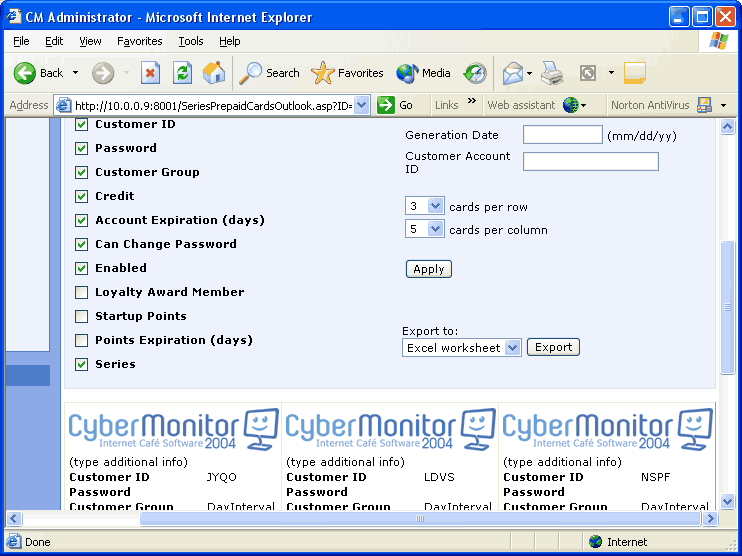Toggle Can Change Password checkbox
Viewport: 742px width, 556px height.
pyautogui.click(x=81, y=244)
